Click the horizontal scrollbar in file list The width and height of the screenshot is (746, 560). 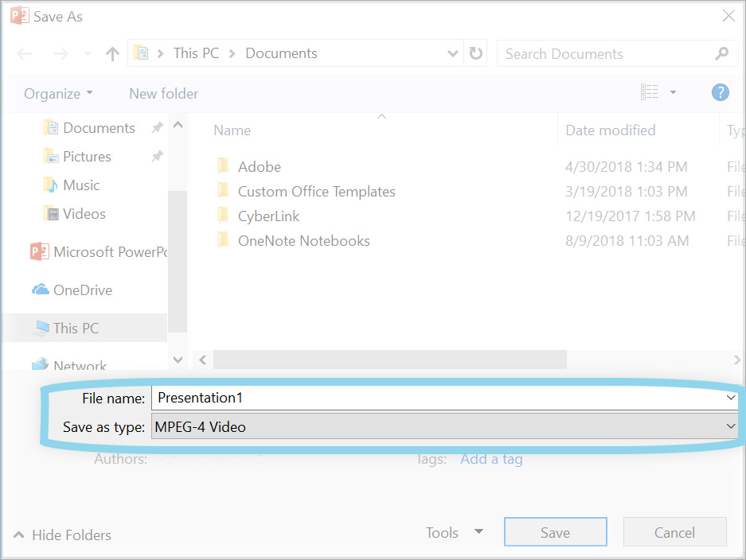[389, 360]
